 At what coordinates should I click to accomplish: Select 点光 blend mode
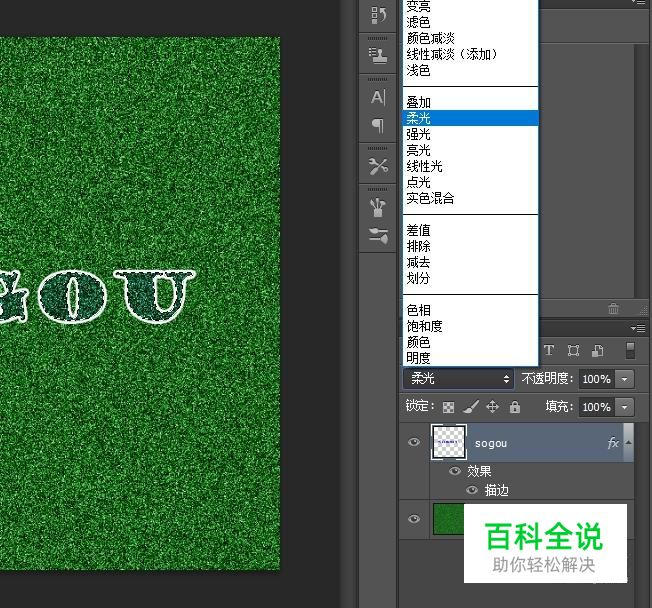(x=471, y=182)
